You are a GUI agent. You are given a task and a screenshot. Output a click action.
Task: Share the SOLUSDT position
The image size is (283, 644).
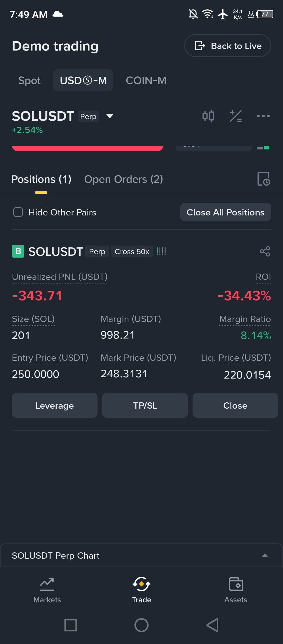(265, 251)
